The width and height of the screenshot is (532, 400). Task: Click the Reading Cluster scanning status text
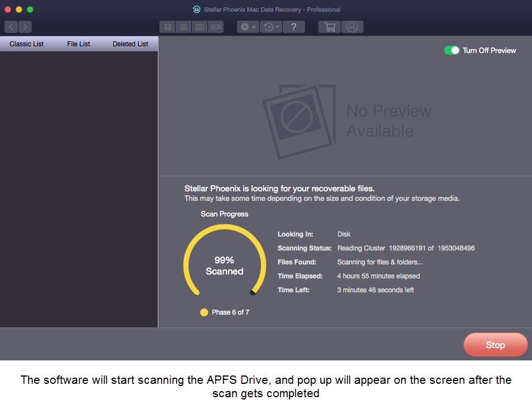406,248
